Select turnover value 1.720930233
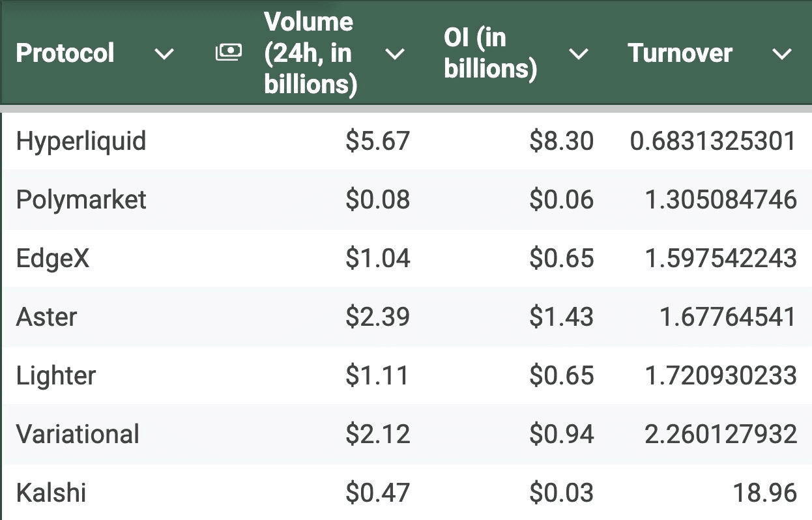 click(x=721, y=375)
